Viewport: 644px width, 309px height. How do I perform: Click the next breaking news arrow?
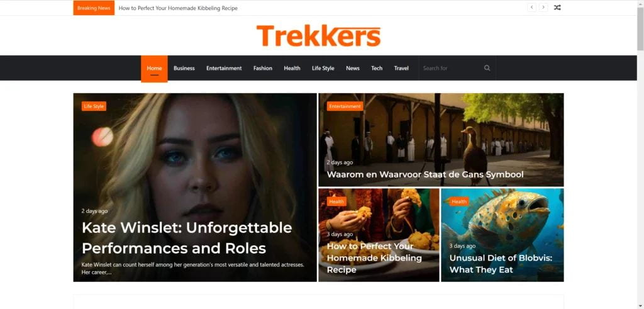543,8
